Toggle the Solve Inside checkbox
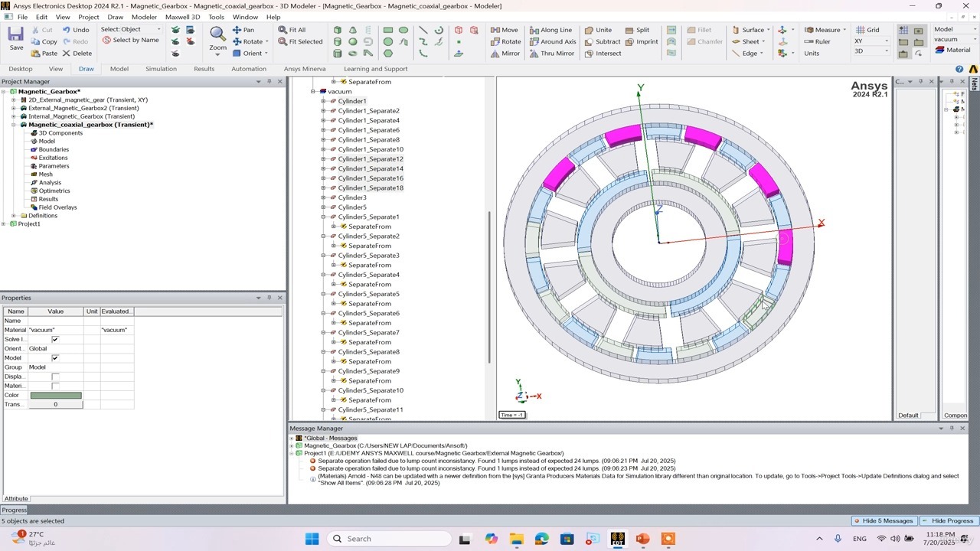The image size is (980, 551). point(54,339)
